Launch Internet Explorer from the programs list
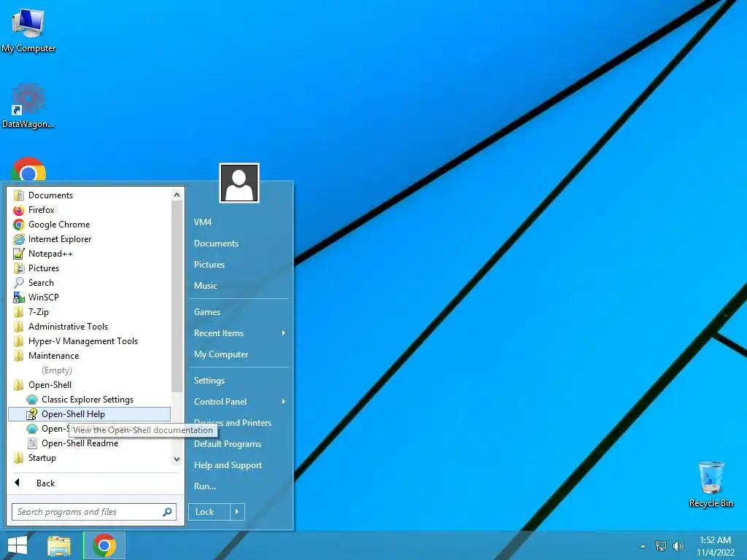Screen dimensions: 747x560 click(90, 239)
